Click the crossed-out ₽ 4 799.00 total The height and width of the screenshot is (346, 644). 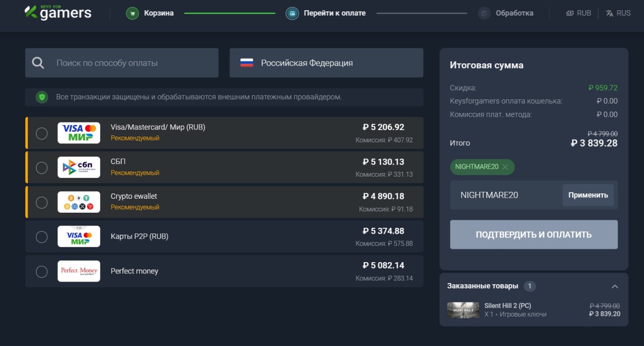(603, 134)
